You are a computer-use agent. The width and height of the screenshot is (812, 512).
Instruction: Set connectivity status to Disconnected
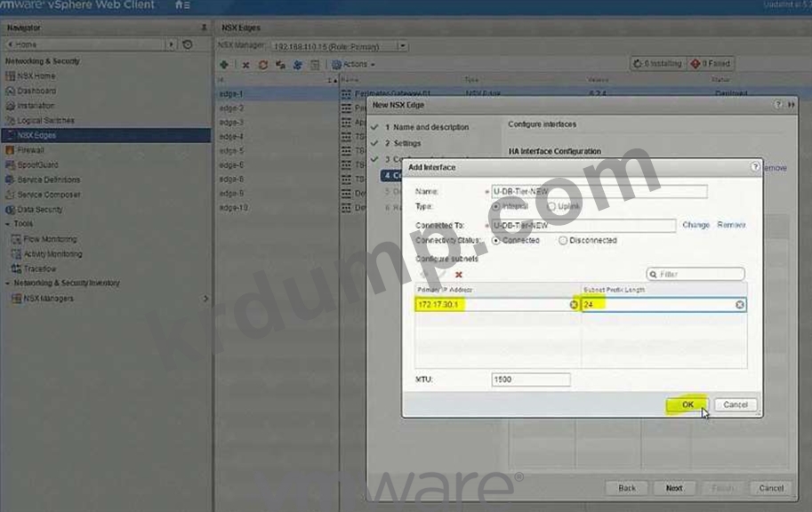(563, 241)
